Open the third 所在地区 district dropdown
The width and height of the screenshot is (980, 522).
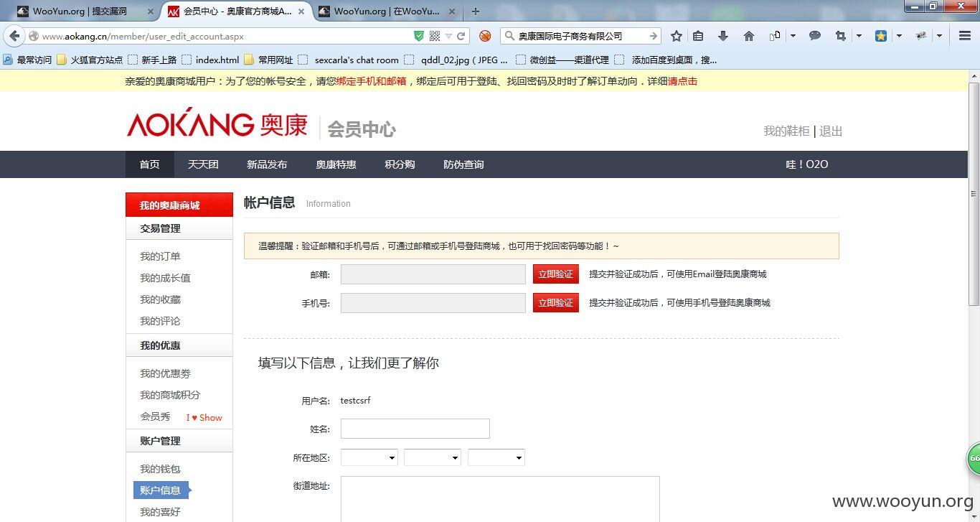496,457
